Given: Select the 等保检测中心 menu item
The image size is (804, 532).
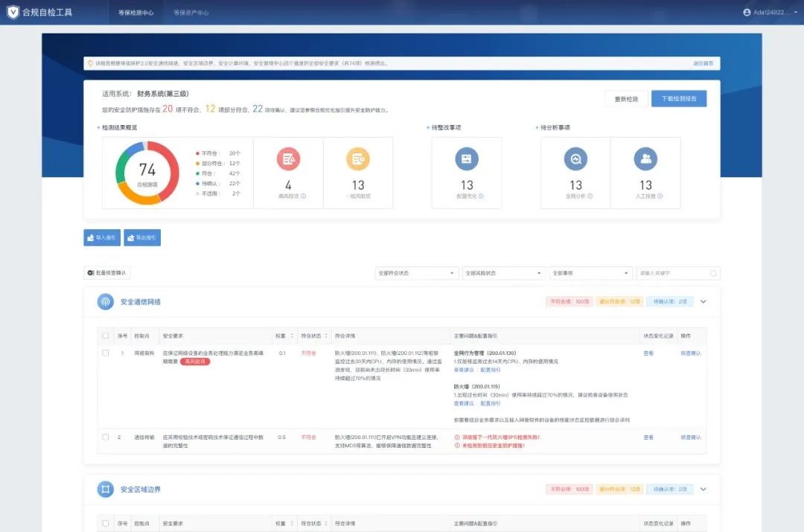Looking at the screenshot, I should [135, 12].
